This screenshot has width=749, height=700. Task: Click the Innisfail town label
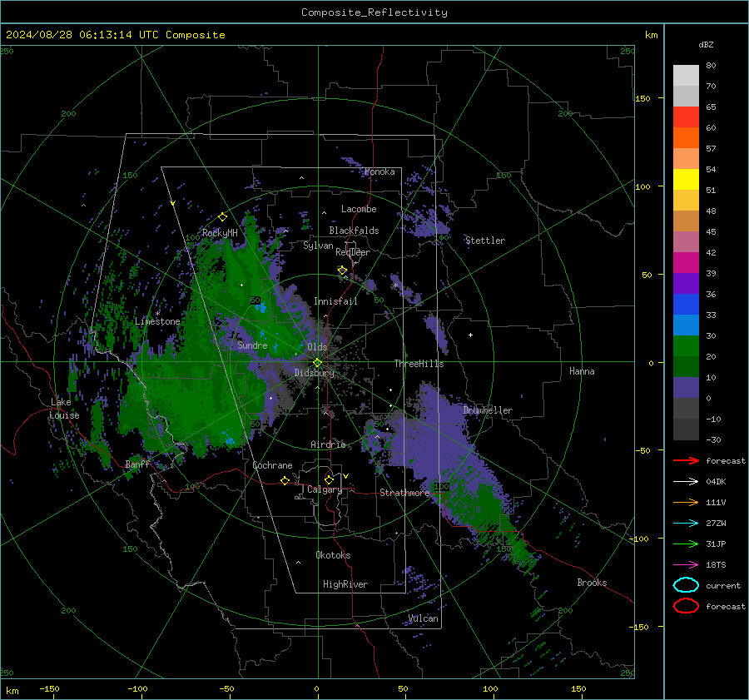335,301
